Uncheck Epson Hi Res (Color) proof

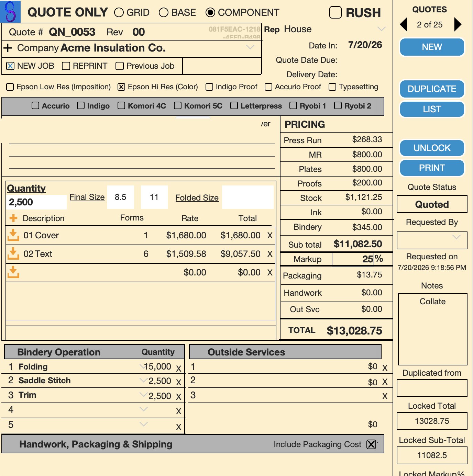(121, 87)
